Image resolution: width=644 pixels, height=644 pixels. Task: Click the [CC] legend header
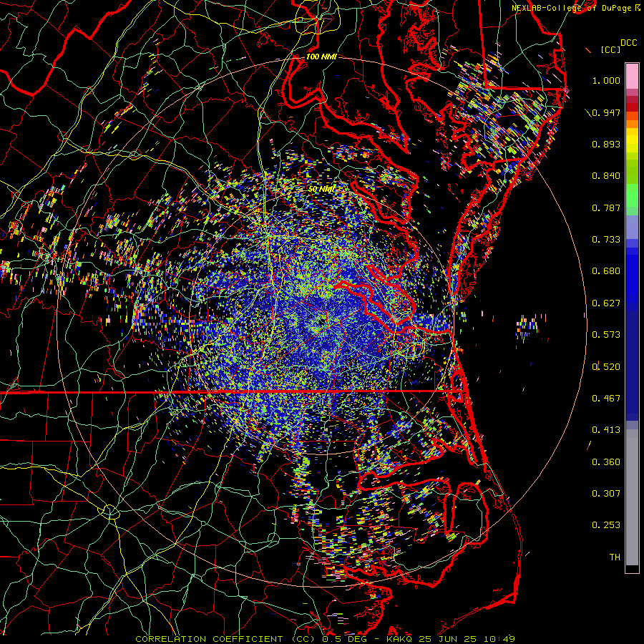coord(610,49)
